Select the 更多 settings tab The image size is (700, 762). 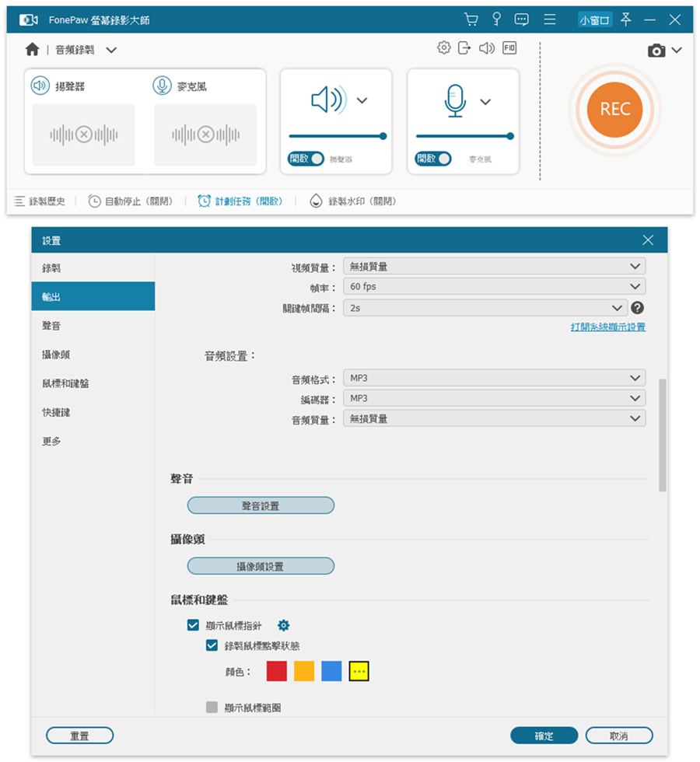coord(93,441)
